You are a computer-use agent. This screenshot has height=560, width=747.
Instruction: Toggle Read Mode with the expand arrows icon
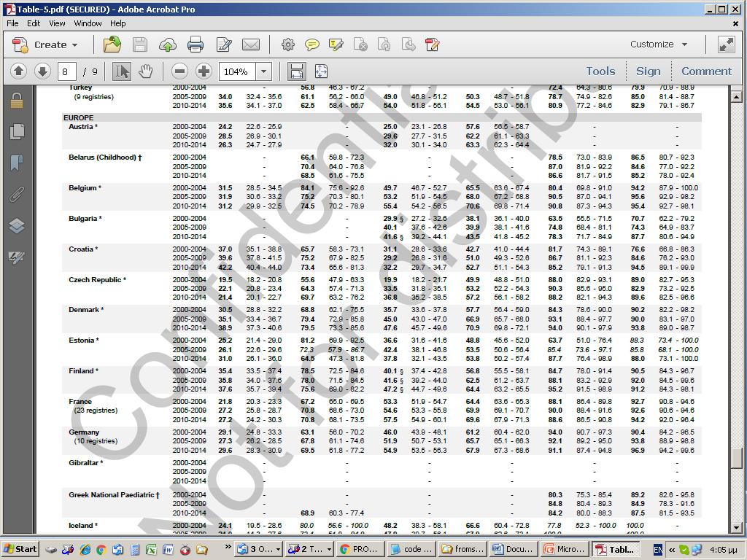point(727,44)
